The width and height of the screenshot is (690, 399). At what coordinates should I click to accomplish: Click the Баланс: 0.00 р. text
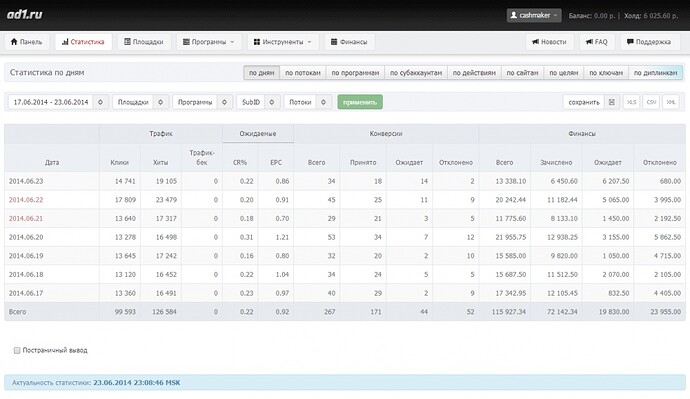pyautogui.click(x=592, y=15)
